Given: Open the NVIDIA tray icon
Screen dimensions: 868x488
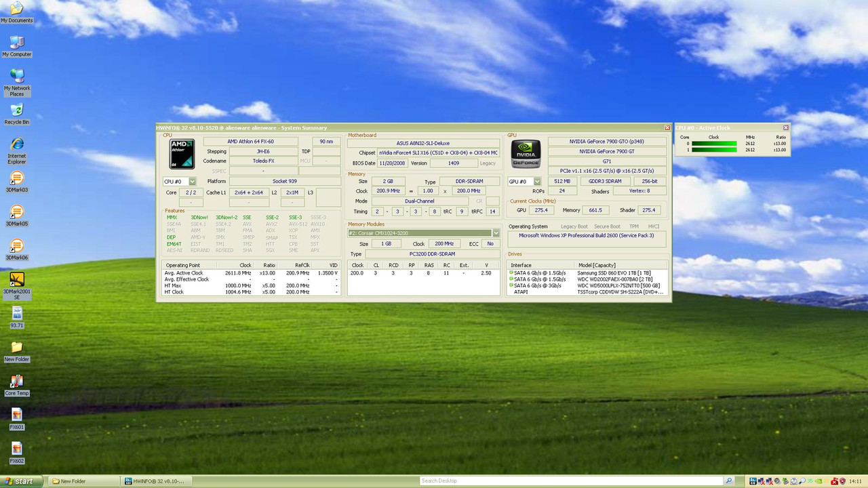Looking at the screenshot, I should click(x=818, y=481).
